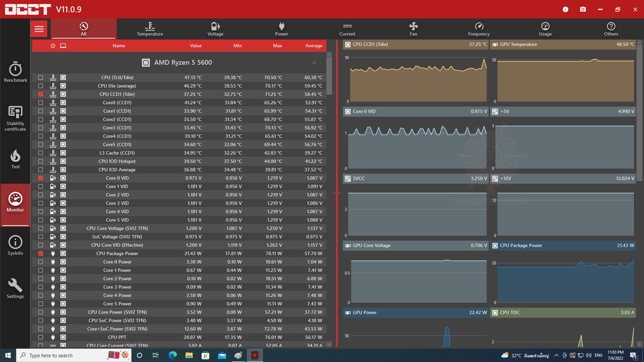
Task: Open the Test flame icon
Action: (x=15, y=159)
